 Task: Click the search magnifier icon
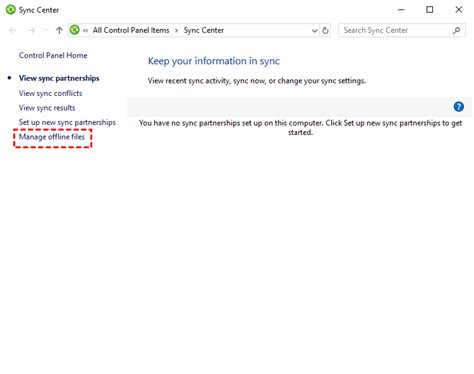tap(457, 30)
